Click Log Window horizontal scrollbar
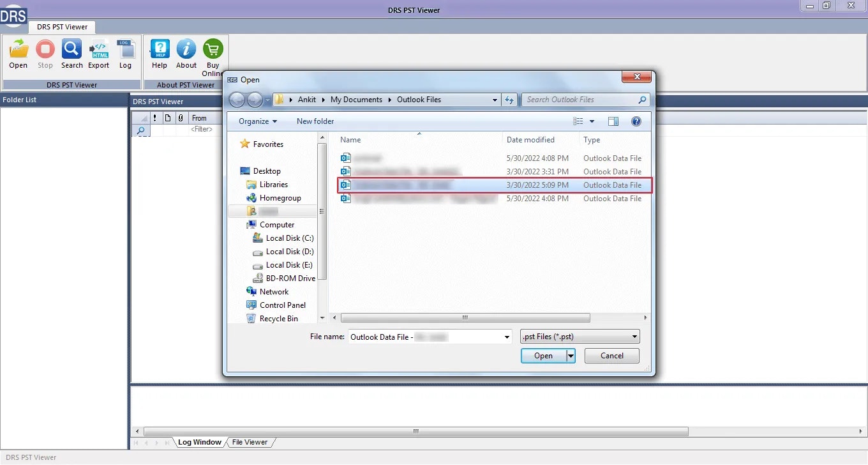 pyautogui.click(x=416, y=431)
